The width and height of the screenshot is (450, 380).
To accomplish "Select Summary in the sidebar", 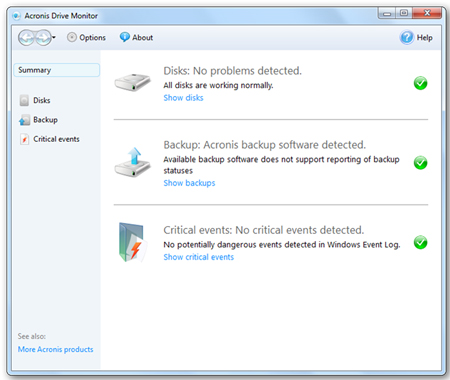I will pyautogui.click(x=57, y=70).
